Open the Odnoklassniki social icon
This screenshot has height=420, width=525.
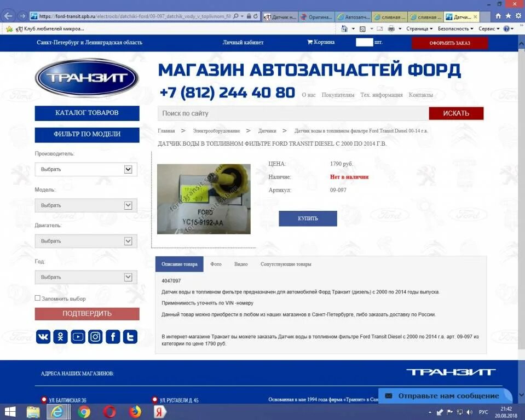[x=61, y=337]
